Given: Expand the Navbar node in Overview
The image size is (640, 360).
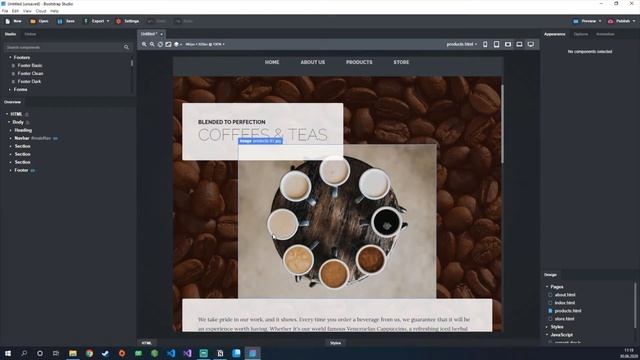Looking at the screenshot, I should (11, 138).
